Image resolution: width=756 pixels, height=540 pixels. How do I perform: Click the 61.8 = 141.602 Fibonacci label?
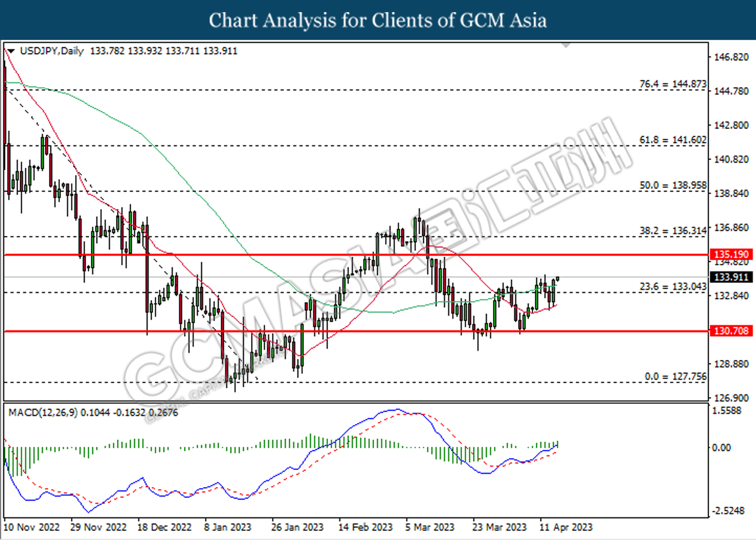(673, 140)
